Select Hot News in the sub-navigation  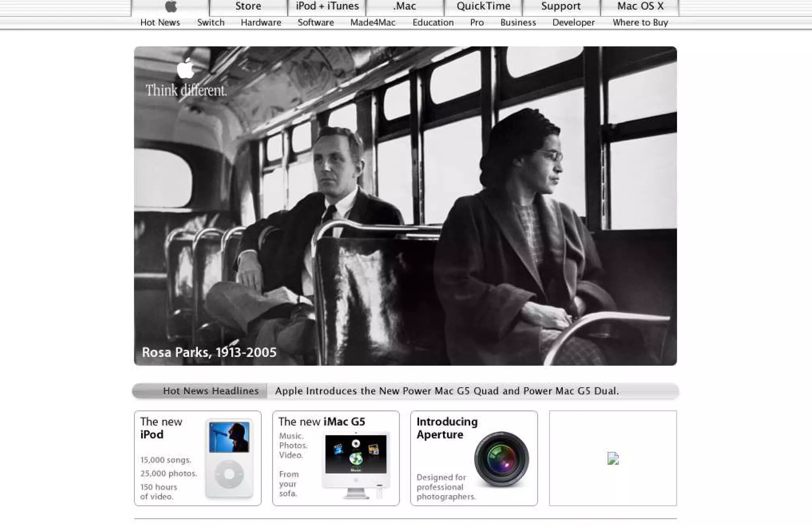(x=160, y=23)
